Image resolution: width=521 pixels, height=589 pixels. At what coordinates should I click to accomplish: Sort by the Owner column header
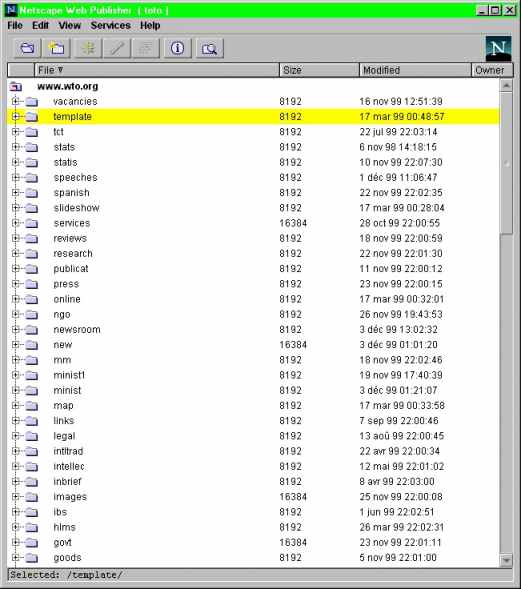click(492, 70)
